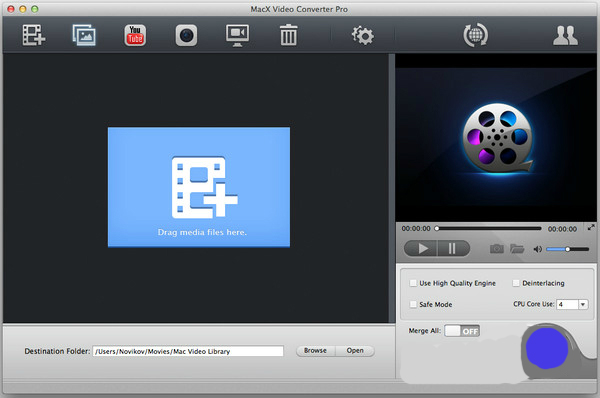Maximize the window with the green button

pos(34,9)
